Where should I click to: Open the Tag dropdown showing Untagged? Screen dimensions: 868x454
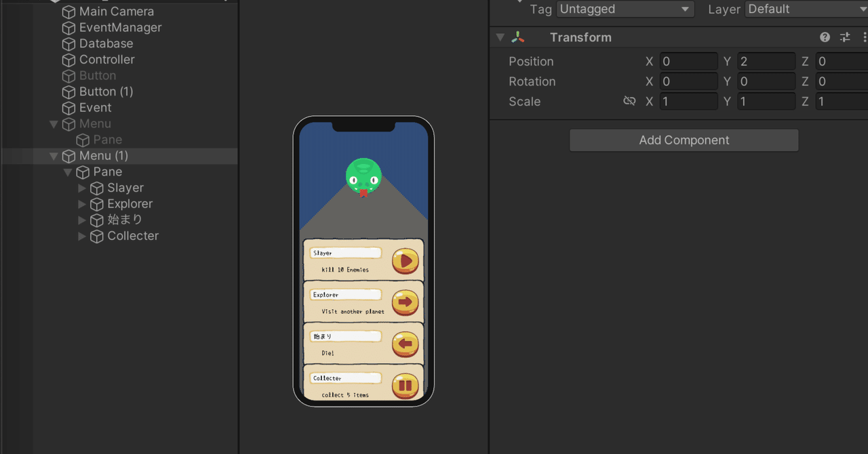click(x=624, y=9)
